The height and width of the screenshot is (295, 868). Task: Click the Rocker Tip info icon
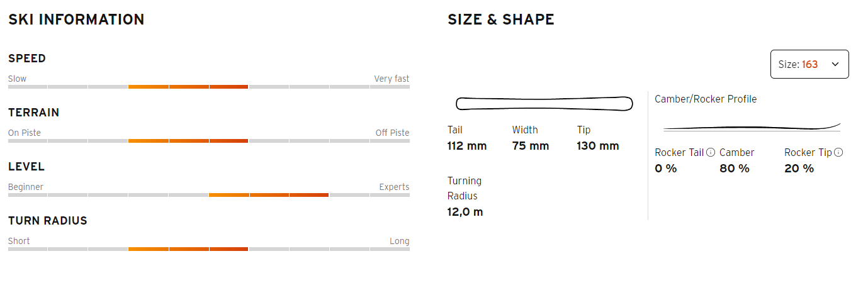point(838,152)
